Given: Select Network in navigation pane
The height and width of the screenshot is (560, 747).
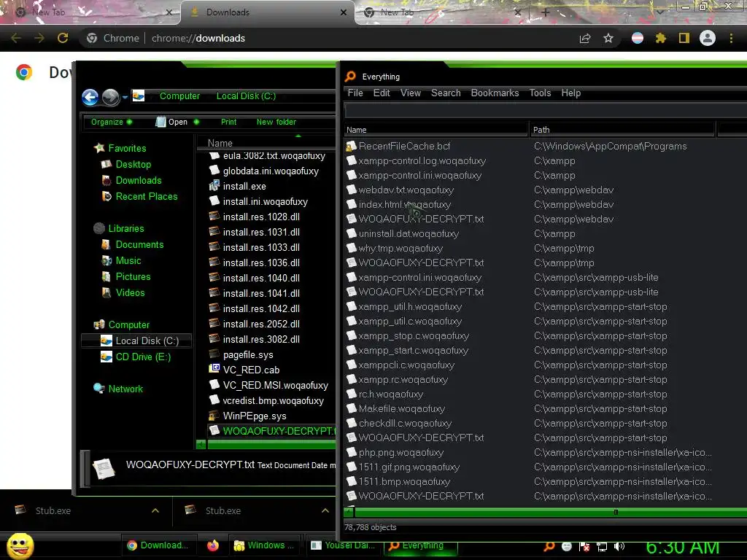Looking at the screenshot, I should click(118, 389).
